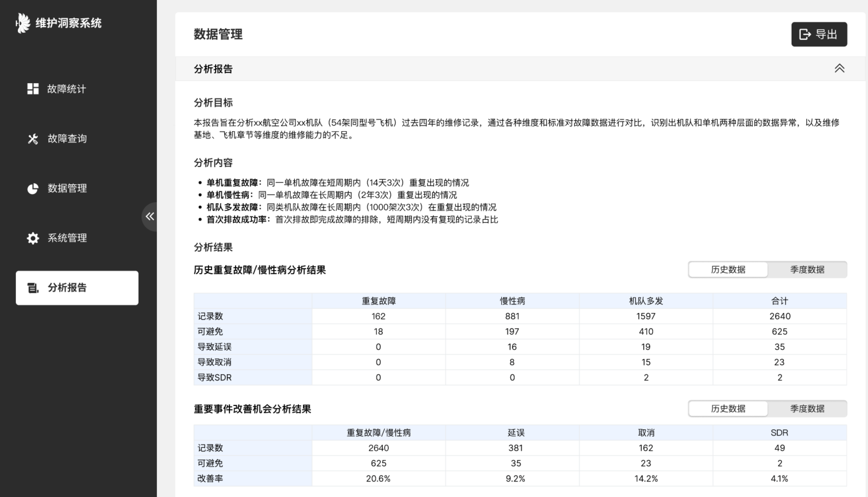The height and width of the screenshot is (497, 868).
Task: Click the 故障查询 wrench tools icon
Action: point(33,139)
